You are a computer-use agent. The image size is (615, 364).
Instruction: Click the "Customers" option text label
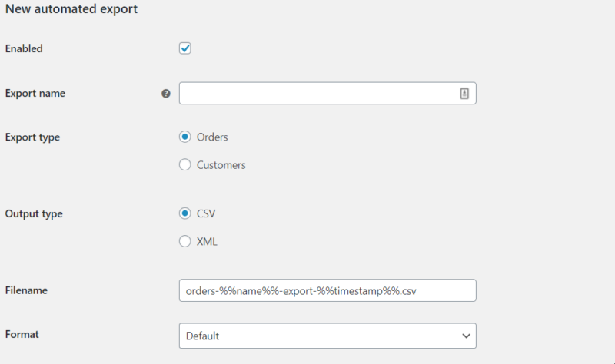[x=221, y=165]
